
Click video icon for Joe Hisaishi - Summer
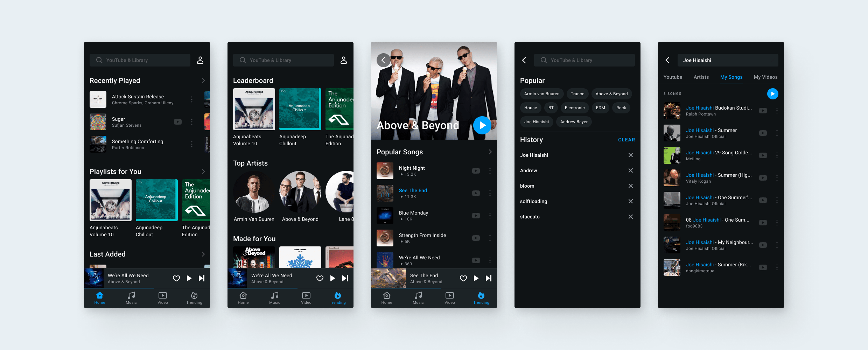[x=763, y=133]
